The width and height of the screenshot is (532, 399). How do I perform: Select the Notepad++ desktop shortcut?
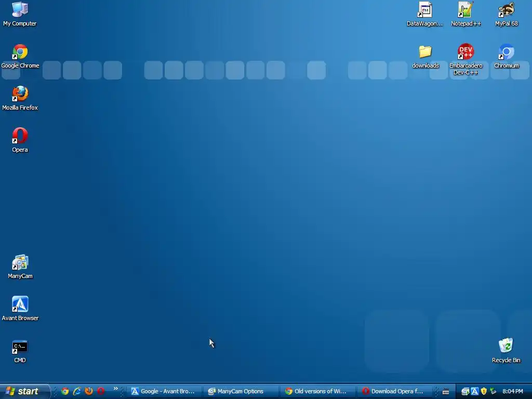[x=466, y=14]
